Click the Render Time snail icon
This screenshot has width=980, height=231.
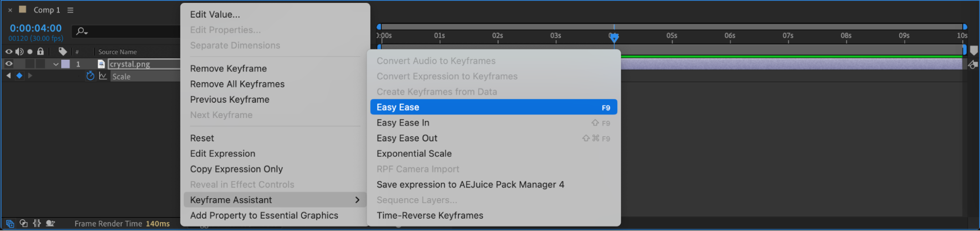50,224
